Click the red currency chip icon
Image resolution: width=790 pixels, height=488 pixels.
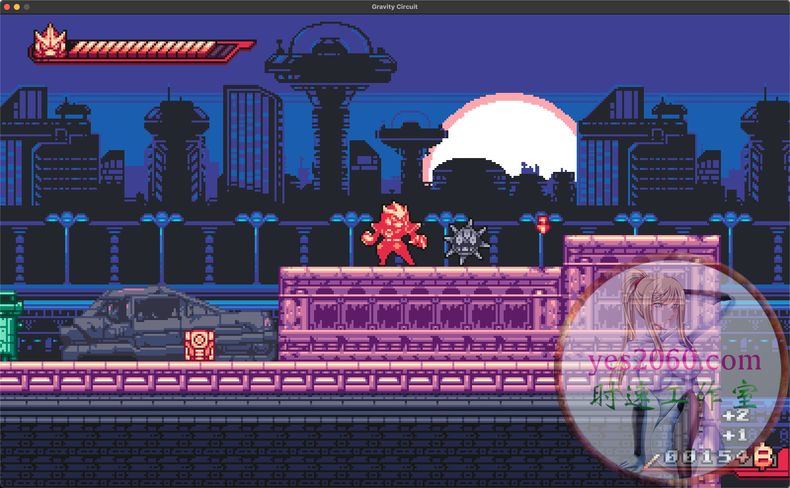[765, 458]
